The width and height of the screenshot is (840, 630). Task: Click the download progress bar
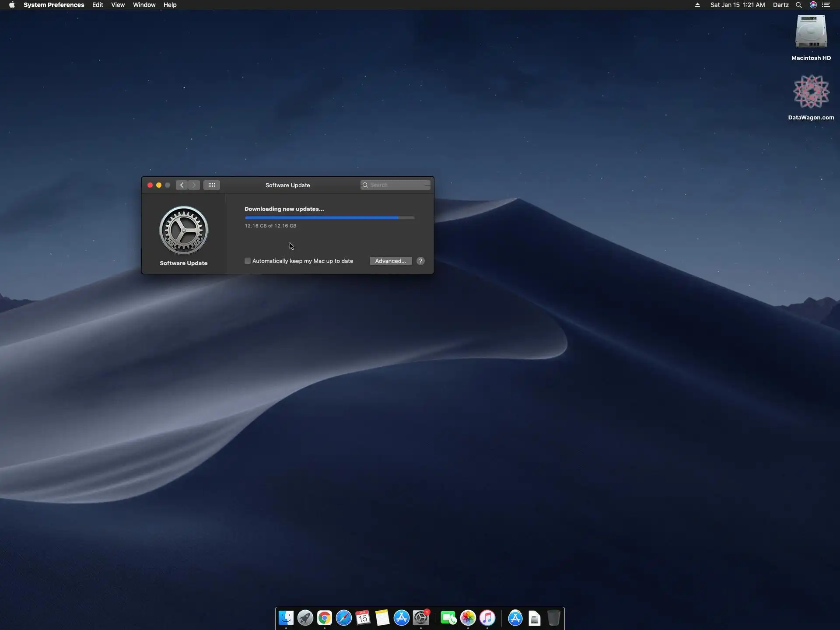tap(329, 217)
